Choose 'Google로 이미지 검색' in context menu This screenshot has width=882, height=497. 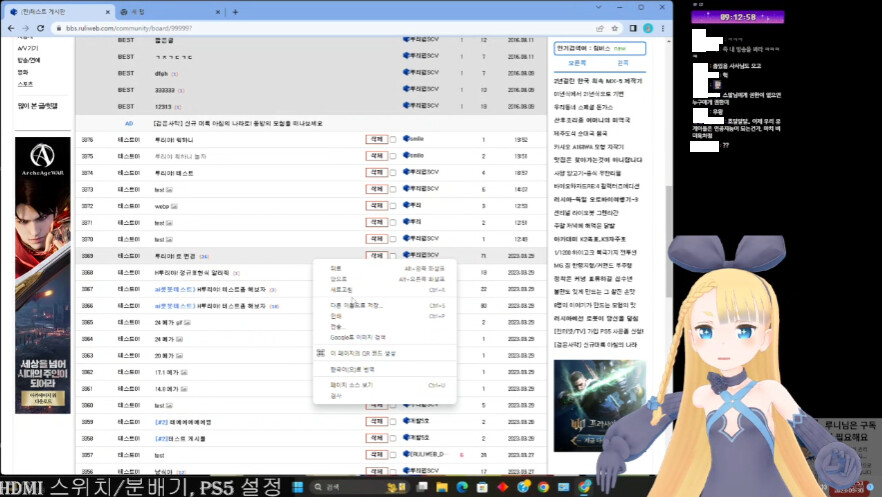click(385, 337)
